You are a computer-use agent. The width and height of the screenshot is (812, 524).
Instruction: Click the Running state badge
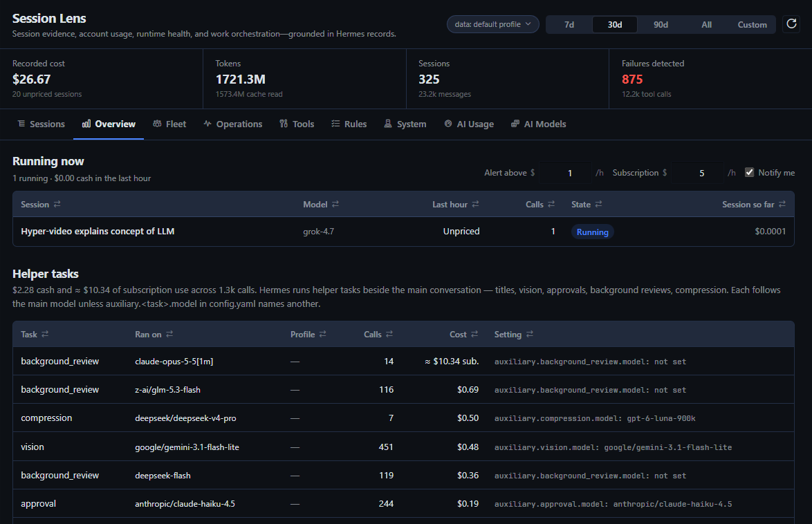click(x=593, y=232)
